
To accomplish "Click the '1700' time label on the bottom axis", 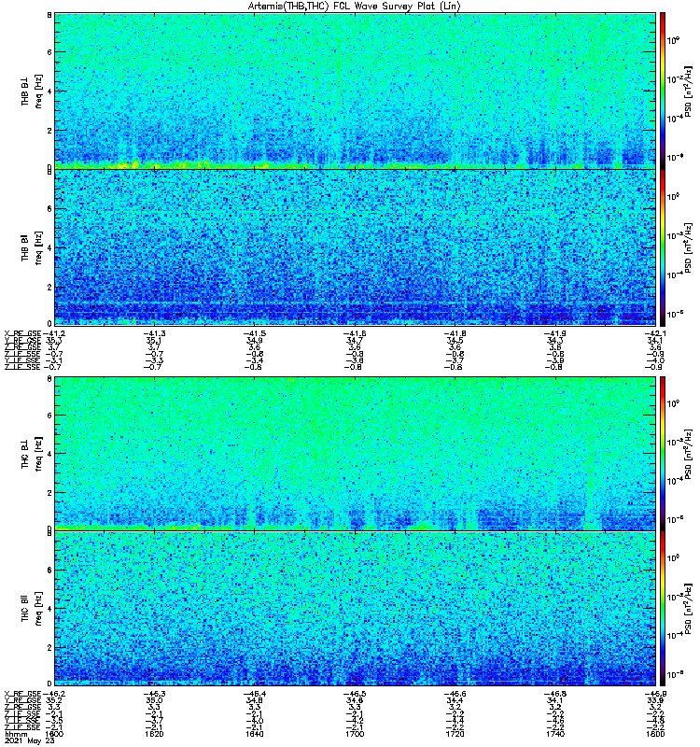I will point(355,734).
